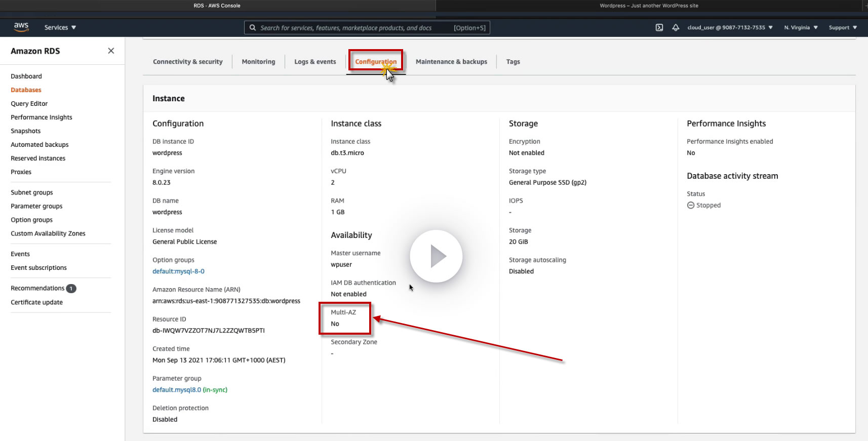868x441 pixels.
Task: Open the Services dropdown menu
Action: [60, 27]
